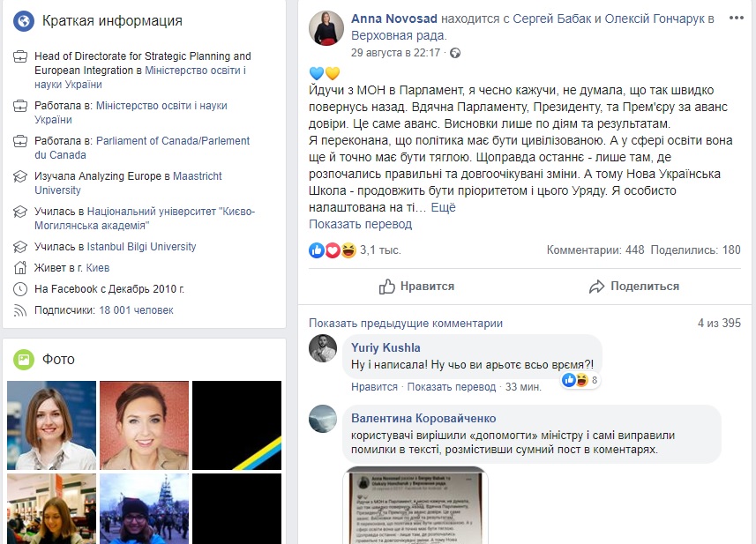Click the green Фото section icon
Viewport: 756px width, 544px height.
pos(24,360)
